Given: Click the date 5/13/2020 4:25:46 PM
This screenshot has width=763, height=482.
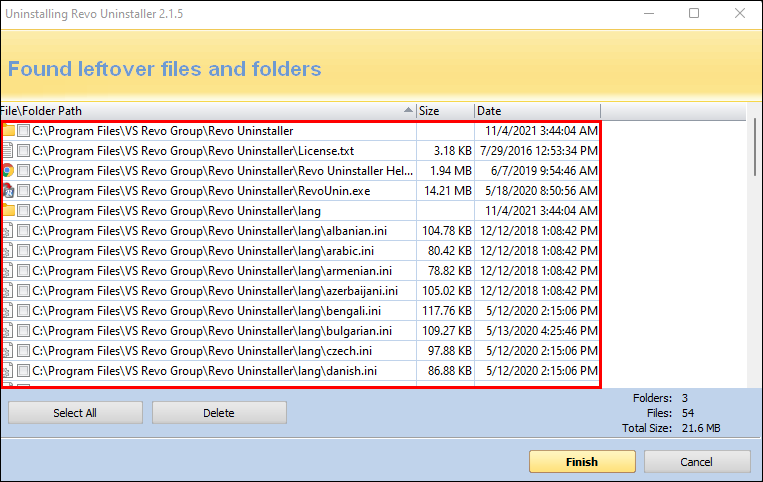Looking at the screenshot, I should pyautogui.click(x=542, y=330).
